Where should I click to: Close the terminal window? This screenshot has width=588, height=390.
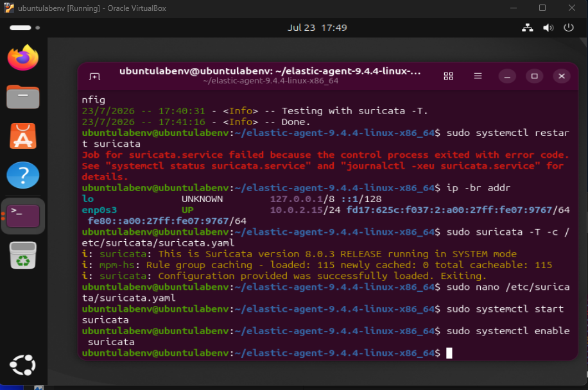562,76
